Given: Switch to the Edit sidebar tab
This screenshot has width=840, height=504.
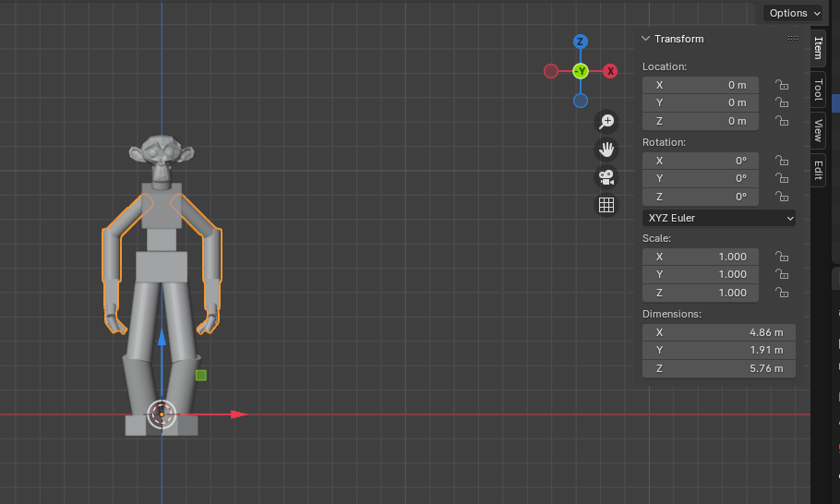Looking at the screenshot, I should pyautogui.click(x=818, y=171).
